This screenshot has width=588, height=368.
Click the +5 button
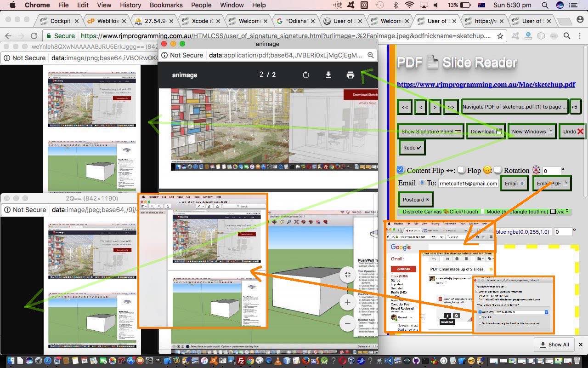tap(574, 107)
